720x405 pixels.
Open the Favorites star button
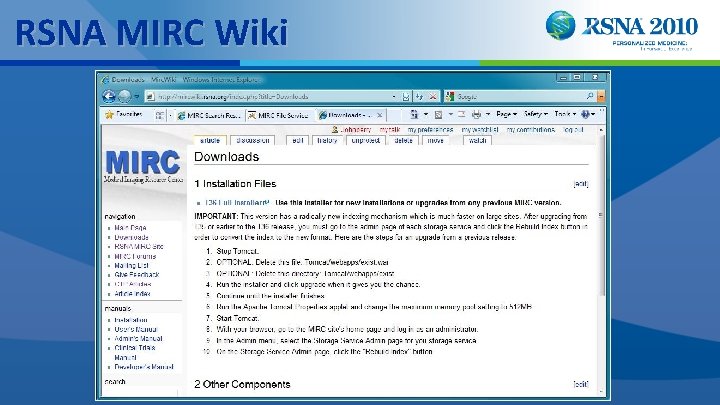pos(123,114)
